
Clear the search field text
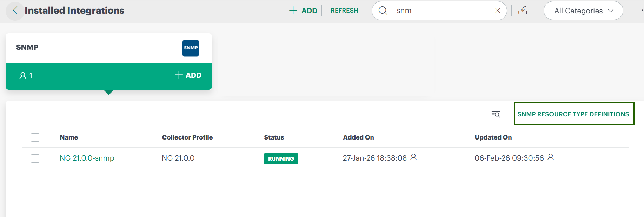(x=497, y=11)
